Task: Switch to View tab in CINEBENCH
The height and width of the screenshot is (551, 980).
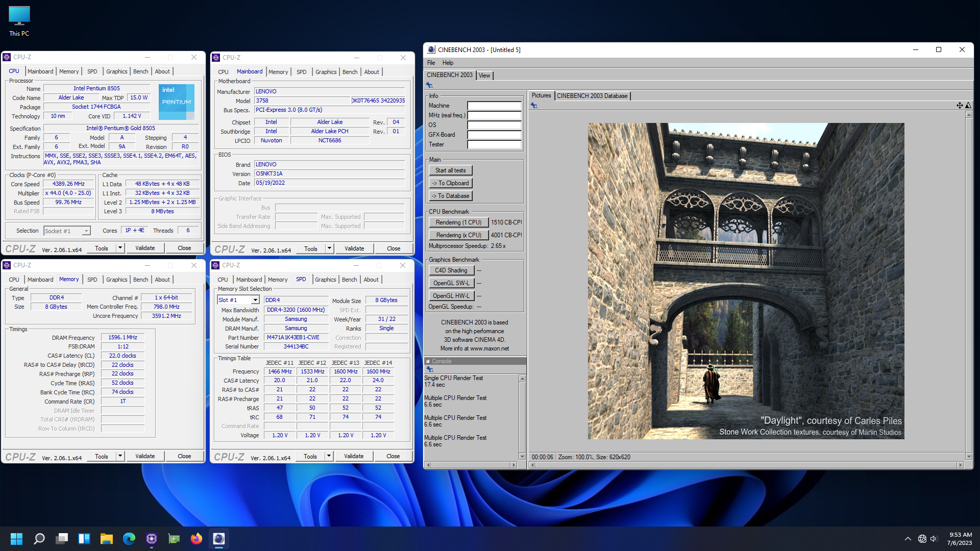Action: 484,76
